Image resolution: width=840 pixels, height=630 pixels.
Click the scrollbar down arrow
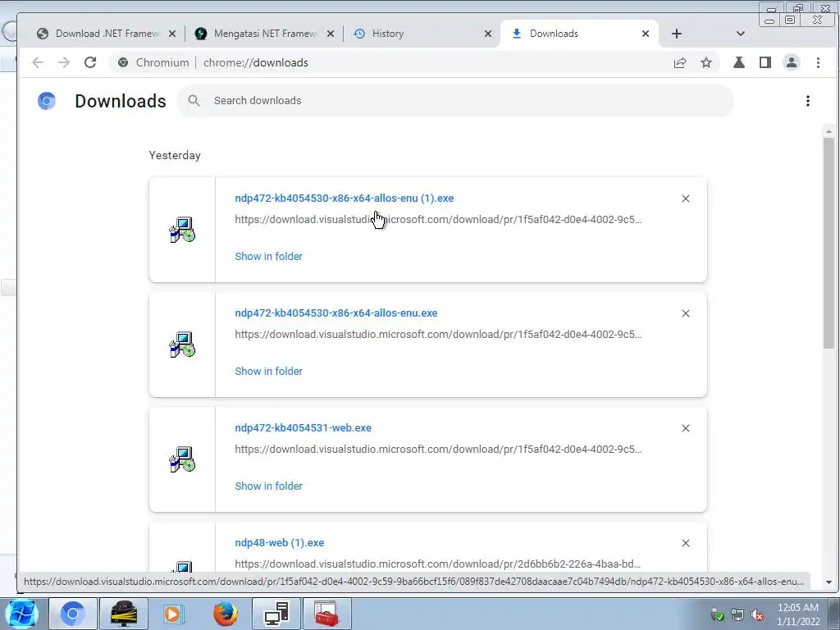829,582
